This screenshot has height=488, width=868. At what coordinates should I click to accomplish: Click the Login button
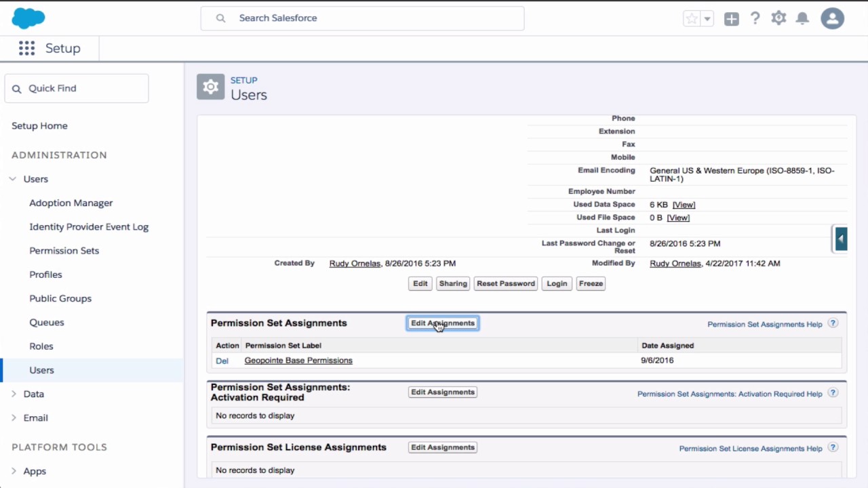[557, 283]
